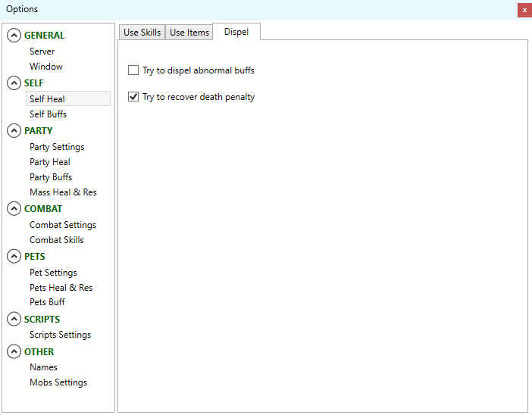Collapse the PARTY section chevron icon

[14, 131]
